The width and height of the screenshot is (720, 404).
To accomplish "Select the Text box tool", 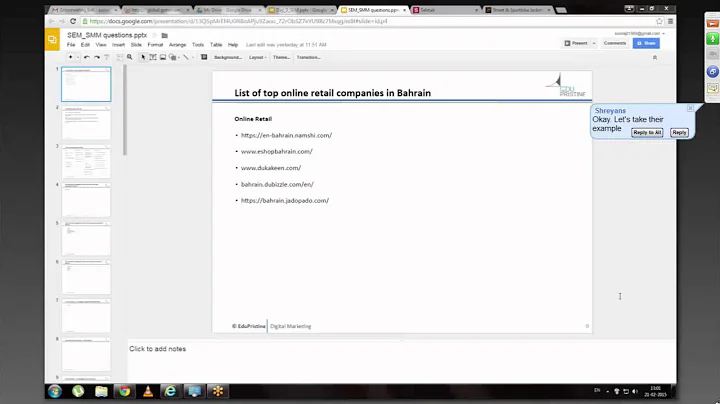I will click(153, 57).
